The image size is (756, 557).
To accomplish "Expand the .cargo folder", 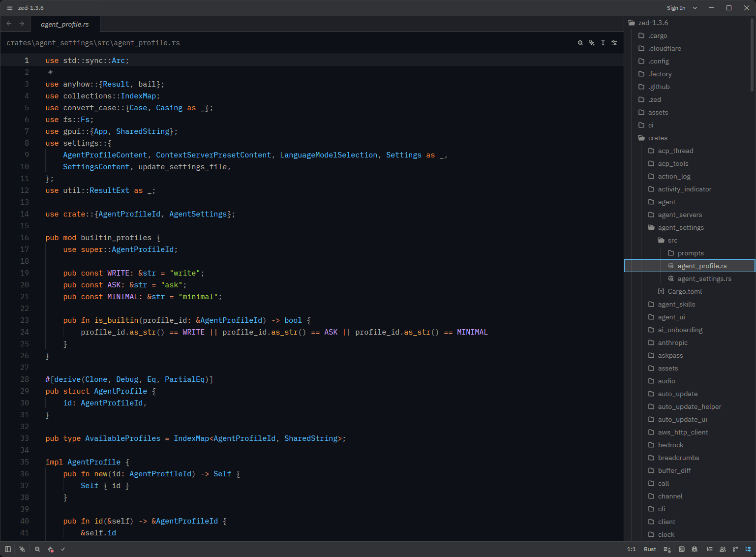I will click(x=689, y=35).
